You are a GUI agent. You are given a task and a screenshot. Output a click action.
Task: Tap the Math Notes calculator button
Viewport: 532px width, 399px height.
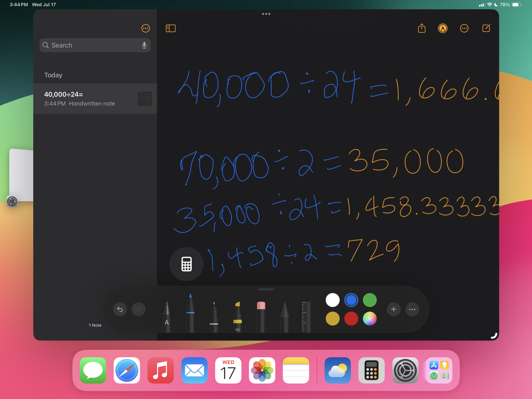pos(186,264)
